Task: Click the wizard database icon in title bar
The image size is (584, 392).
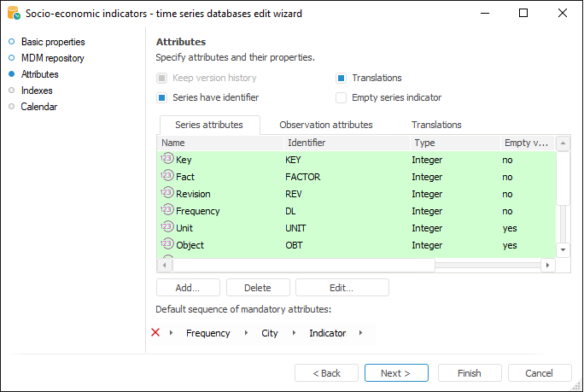Action: click(x=12, y=13)
